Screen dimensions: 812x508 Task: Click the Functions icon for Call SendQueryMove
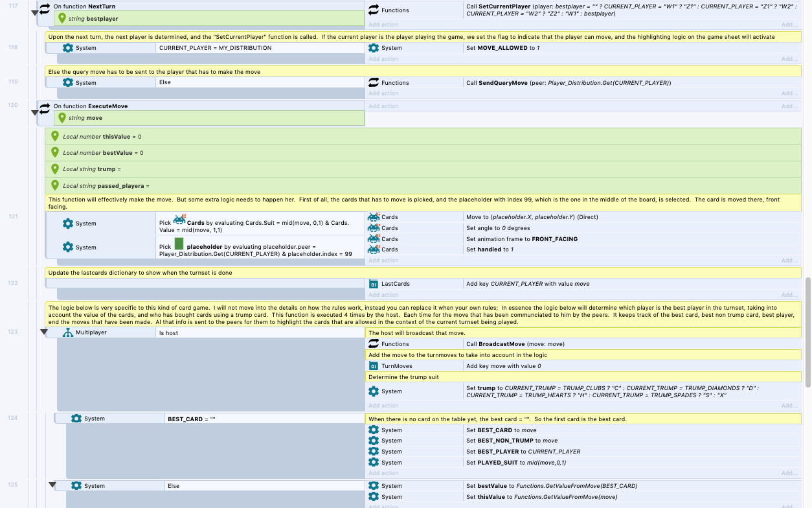[374, 83]
